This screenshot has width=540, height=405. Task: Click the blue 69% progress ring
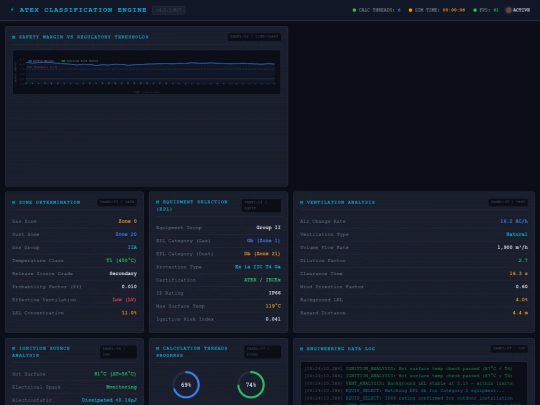tap(186, 385)
